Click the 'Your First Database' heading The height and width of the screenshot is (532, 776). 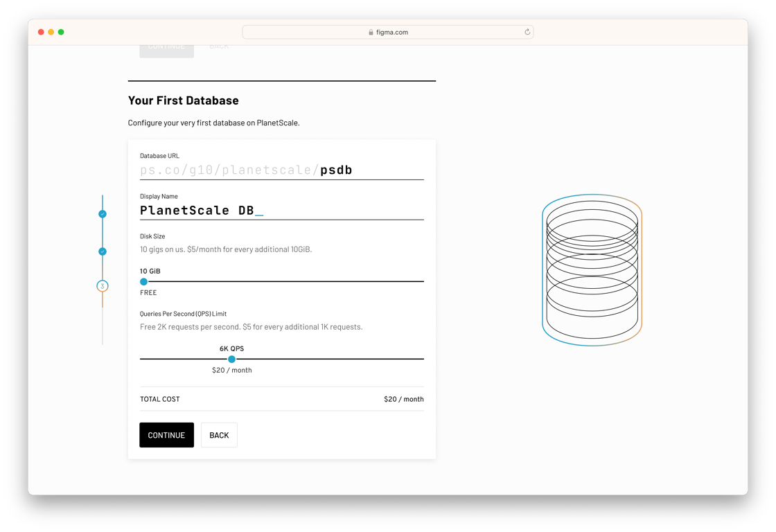click(x=183, y=100)
